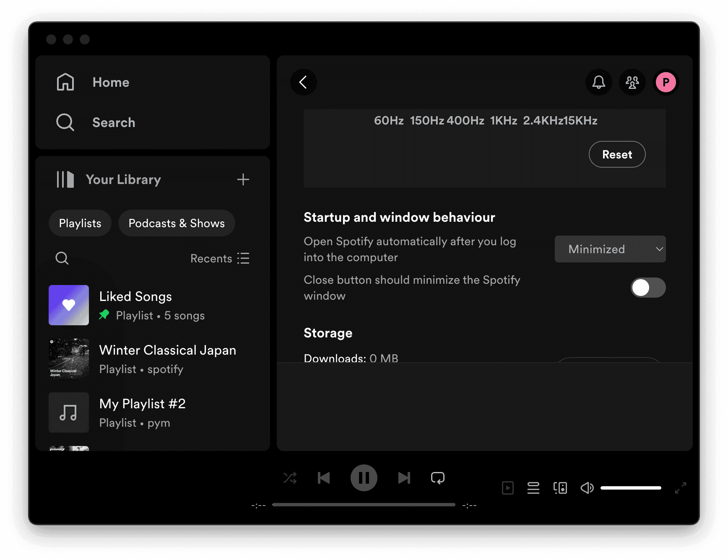Go to Home in sidebar

pos(111,82)
